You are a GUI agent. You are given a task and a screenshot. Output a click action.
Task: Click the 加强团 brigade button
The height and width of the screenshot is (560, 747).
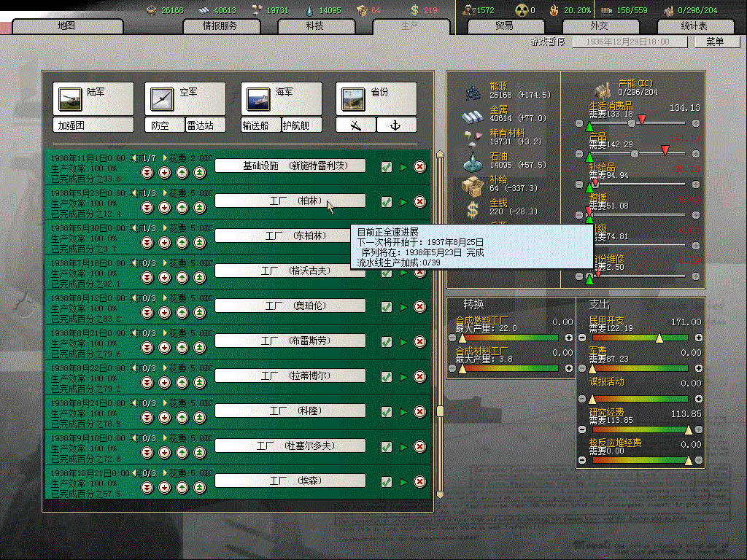93,125
